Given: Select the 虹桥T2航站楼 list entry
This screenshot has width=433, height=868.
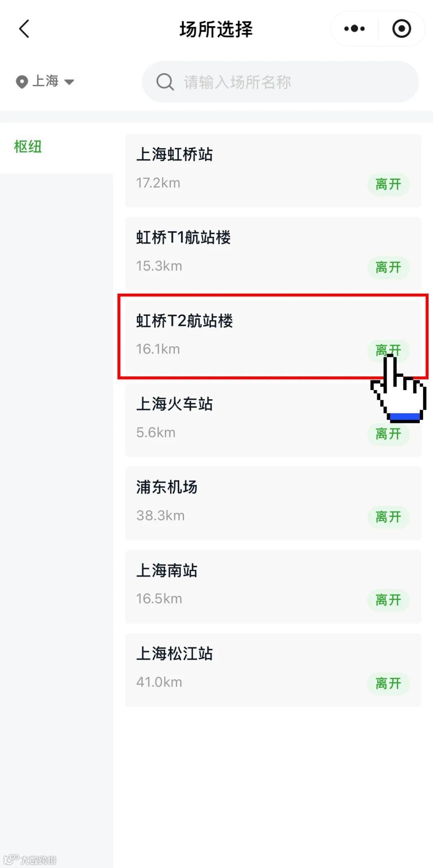Looking at the screenshot, I should 273,337.
